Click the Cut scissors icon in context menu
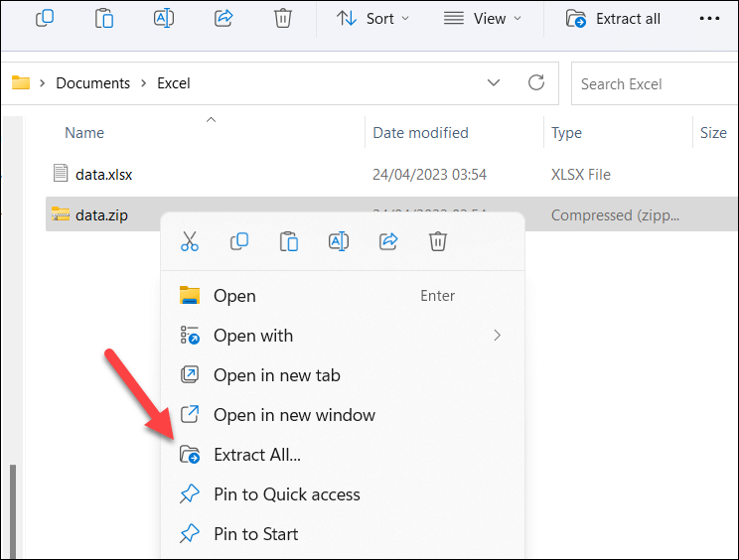The image size is (739, 560). coord(190,241)
